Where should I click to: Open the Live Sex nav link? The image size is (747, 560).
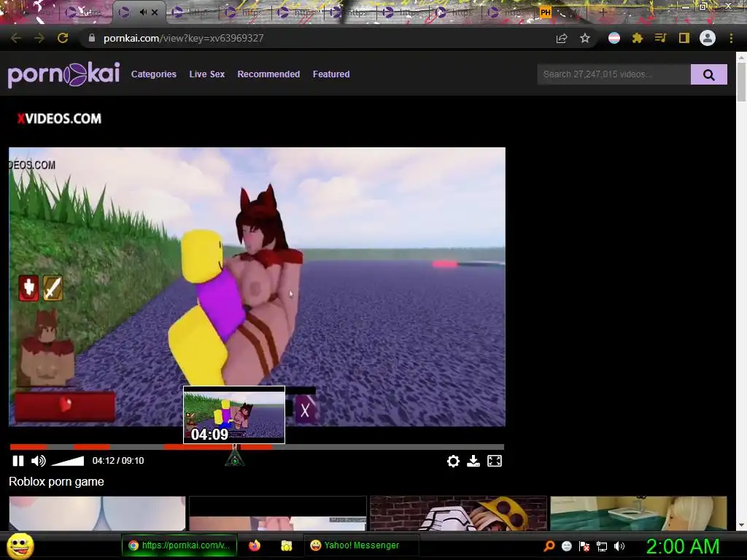tap(206, 74)
